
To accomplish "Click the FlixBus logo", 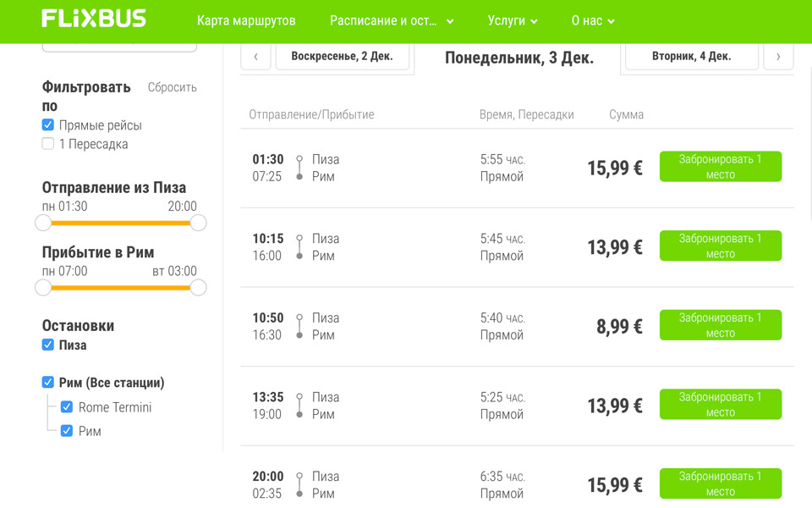I will [93, 19].
